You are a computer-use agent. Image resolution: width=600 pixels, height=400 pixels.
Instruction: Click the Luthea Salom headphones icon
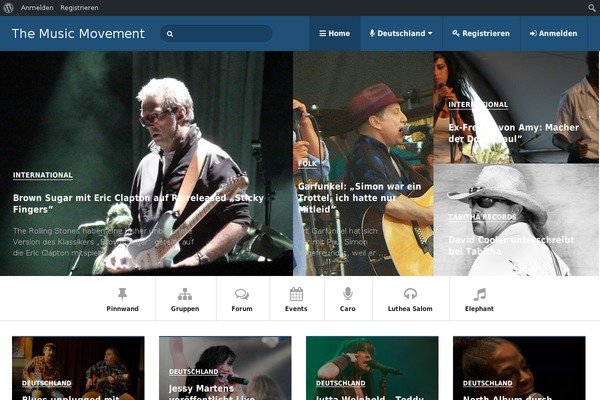(410, 294)
